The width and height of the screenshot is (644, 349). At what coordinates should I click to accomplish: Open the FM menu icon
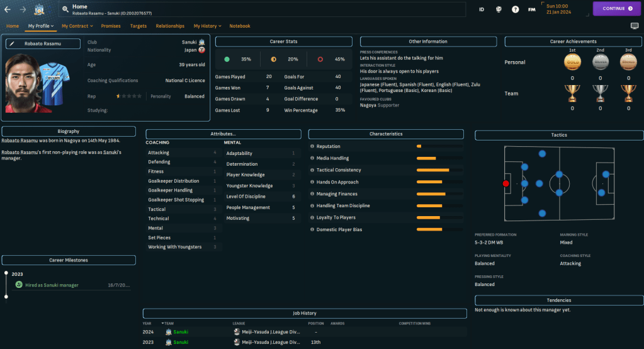[x=532, y=9]
